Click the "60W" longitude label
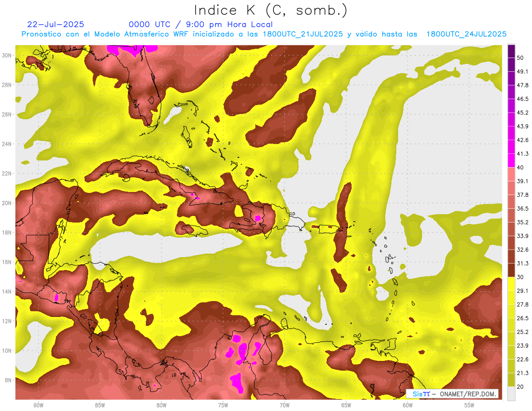Image resolution: width=532 pixels, height=411 pixels. click(408, 405)
